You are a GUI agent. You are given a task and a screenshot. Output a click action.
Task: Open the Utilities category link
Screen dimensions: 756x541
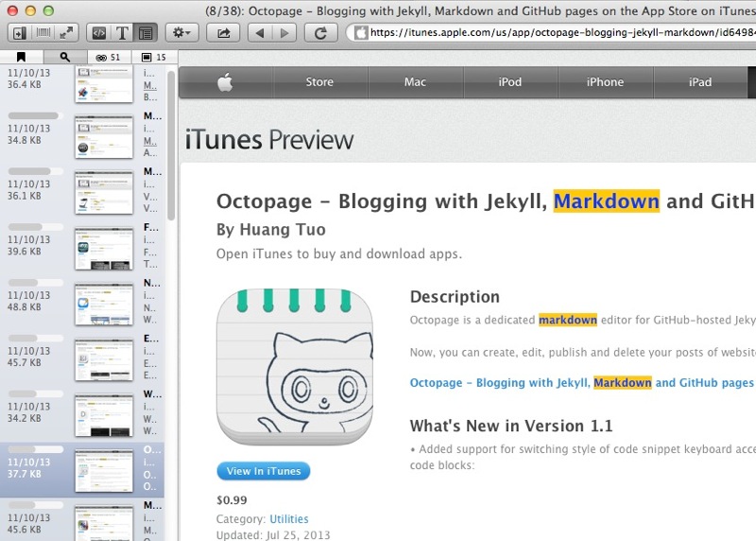pyautogui.click(x=289, y=519)
